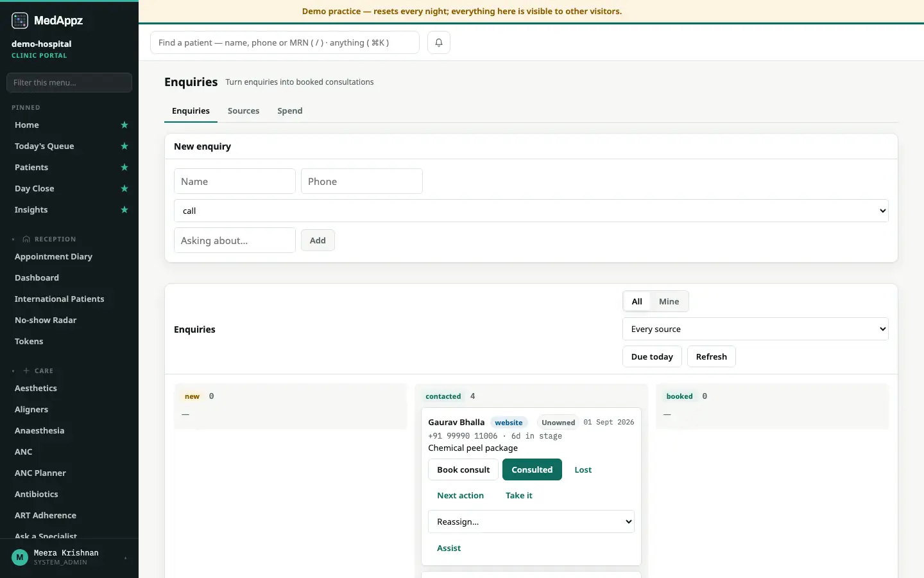Screen dimensions: 924x578
Task: Click the Assist link
Action: coord(449,548)
